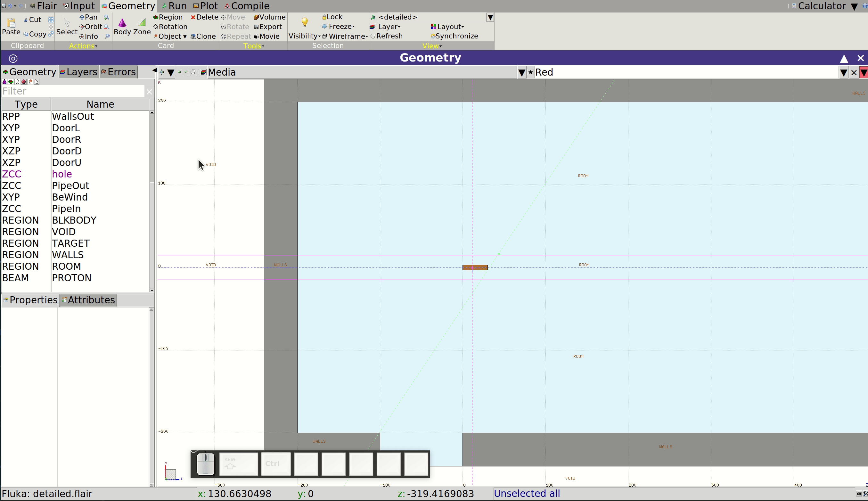Collapse the side panel arrow
Viewport: 868px width, 501px height.
pos(154,70)
